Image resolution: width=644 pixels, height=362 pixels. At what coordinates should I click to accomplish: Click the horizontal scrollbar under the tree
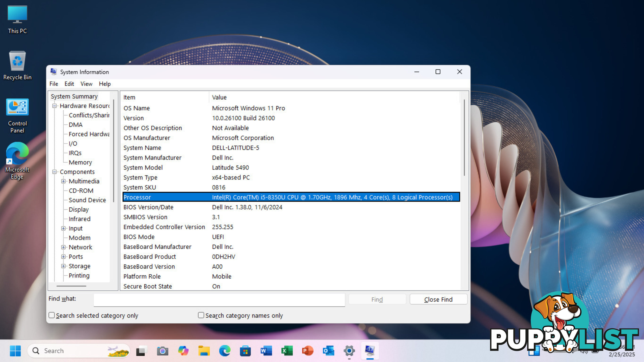pos(71,286)
